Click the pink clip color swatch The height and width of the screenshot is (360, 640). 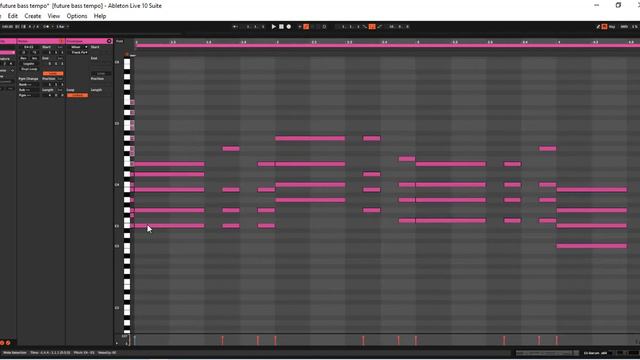[7, 52]
